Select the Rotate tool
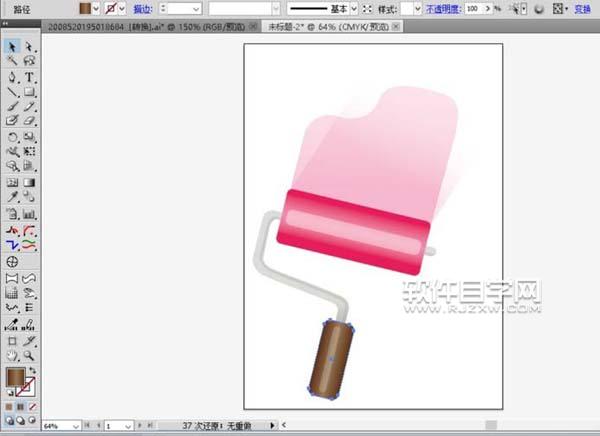The height and width of the screenshot is (436, 600). click(12, 137)
